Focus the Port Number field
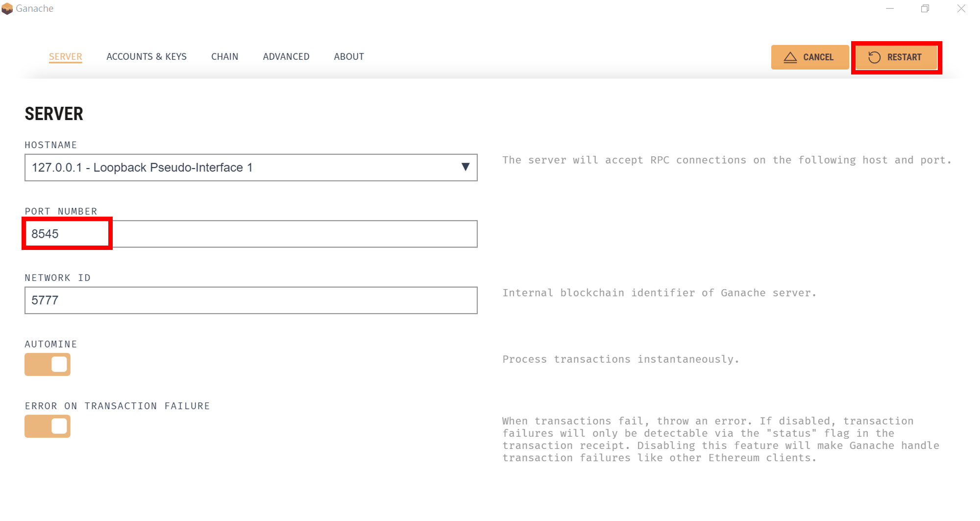 pos(251,234)
